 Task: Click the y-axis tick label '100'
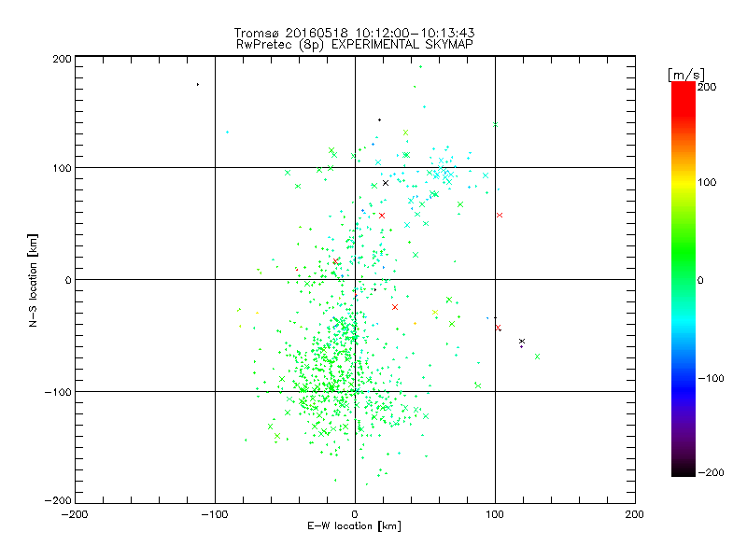[x=62, y=168]
